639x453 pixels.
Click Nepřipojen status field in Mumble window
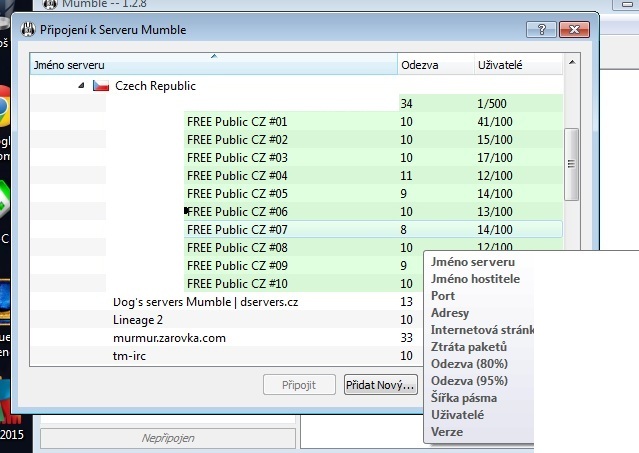coord(168,438)
